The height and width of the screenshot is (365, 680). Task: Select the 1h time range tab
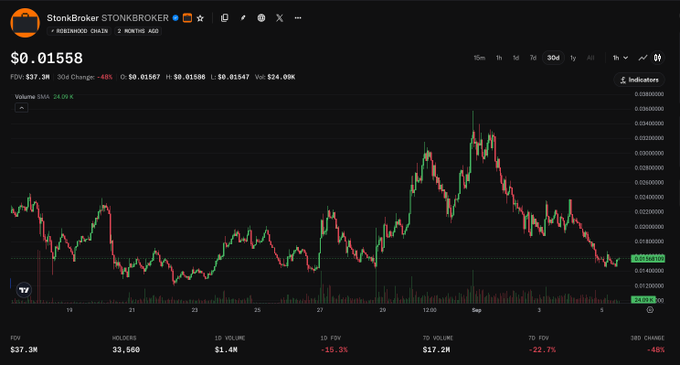499,58
